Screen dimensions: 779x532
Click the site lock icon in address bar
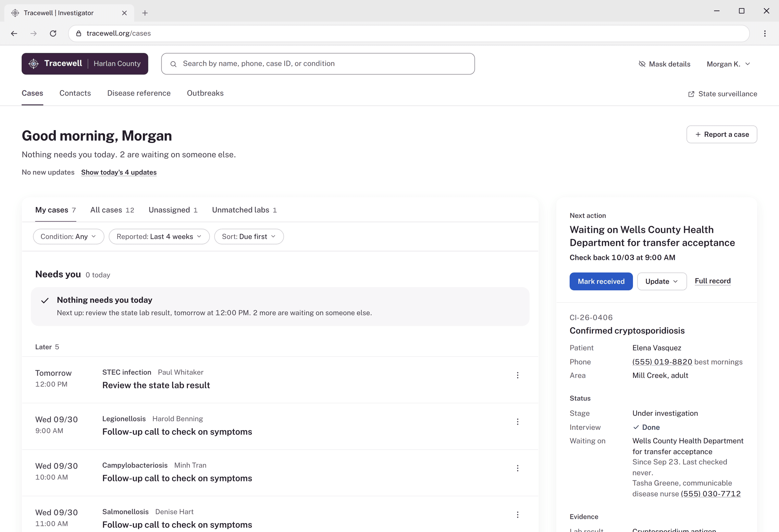(79, 33)
